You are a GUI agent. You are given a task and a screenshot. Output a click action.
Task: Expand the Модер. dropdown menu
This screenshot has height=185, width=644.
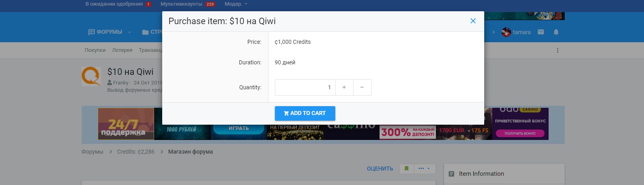click(236, 4)
